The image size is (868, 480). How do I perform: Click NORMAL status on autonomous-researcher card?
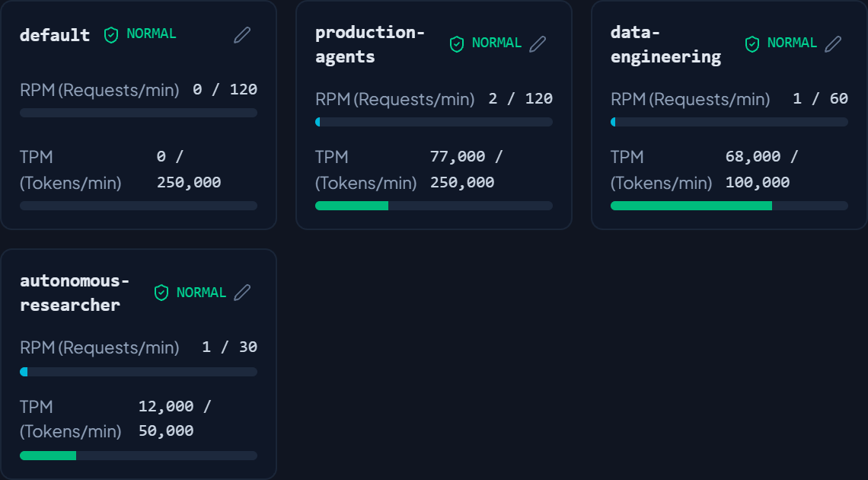[x=201, y=293]
